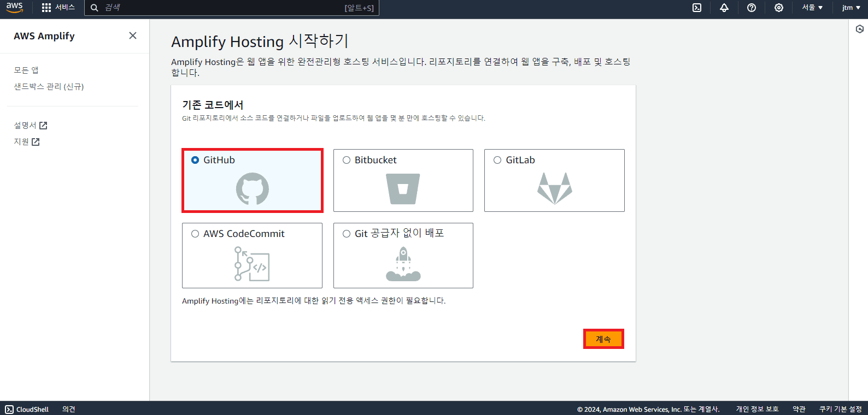Click the 검색 search field

[219, 8]
